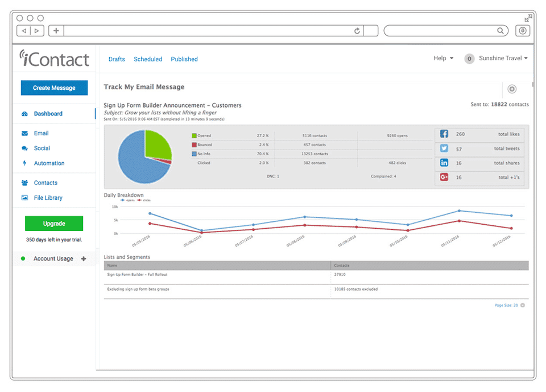
Task: Click the File Library image icon
Action: 24,198
